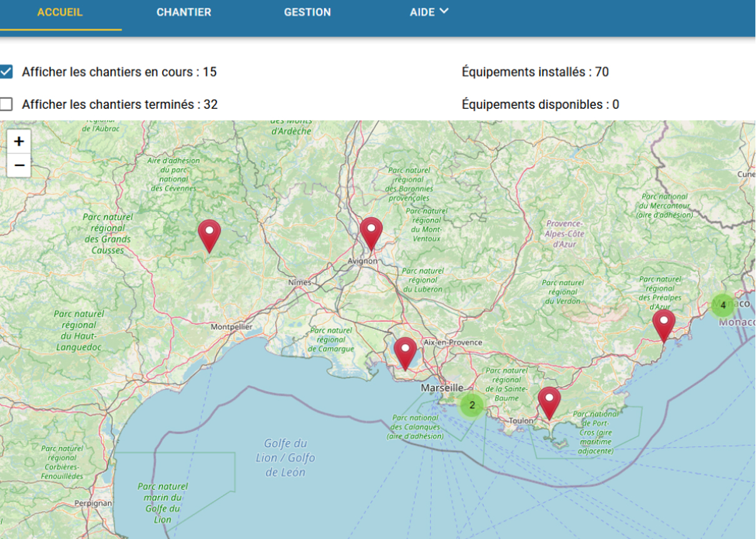Select the red marker east of Toulon
The width and height of the screenshot is (756, 539).
(x=549, y=401)
